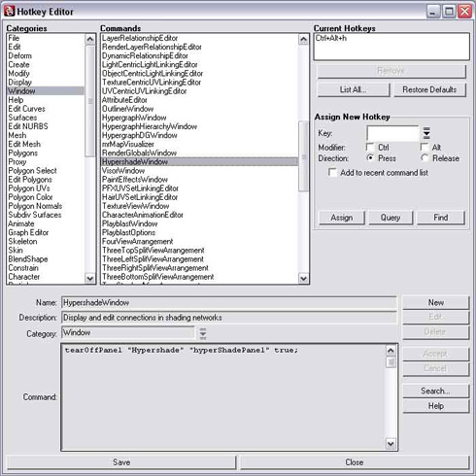Click the tearOffPanel command text area
This screenshot has width=476, height=476.
[x=223, y=397]
